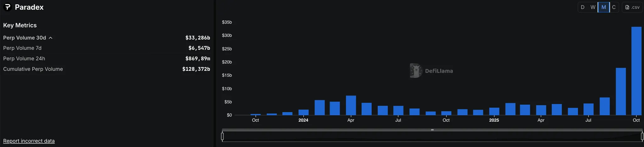Click the file icon on the csv button
This screenshot has width=644, height=147.
pos(627,7)
